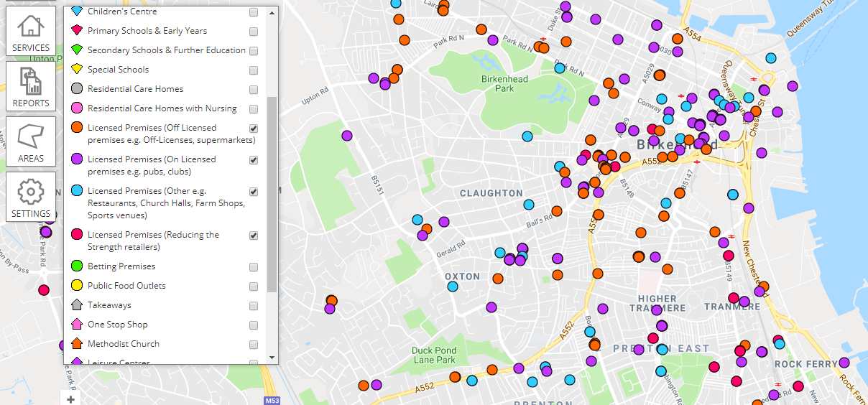The image size is (868, 405).
Task: Click the PRENTON EAST map label
Action: tap(661, 348)
